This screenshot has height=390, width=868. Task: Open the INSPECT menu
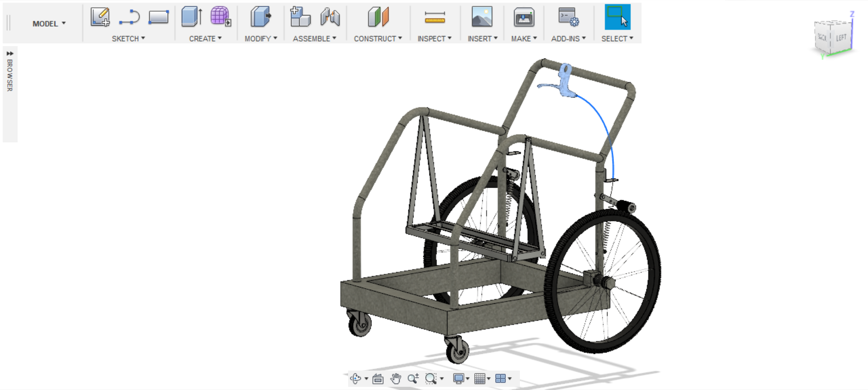(x=434, y=39)
